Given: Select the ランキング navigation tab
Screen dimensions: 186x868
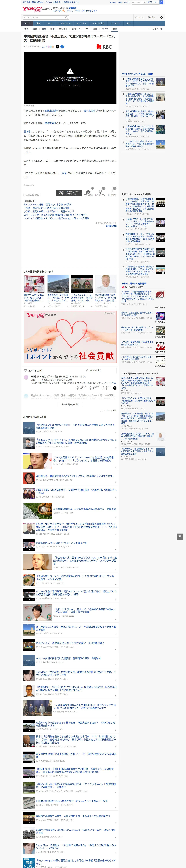Looking at the screenshot, I should point(115,24).
